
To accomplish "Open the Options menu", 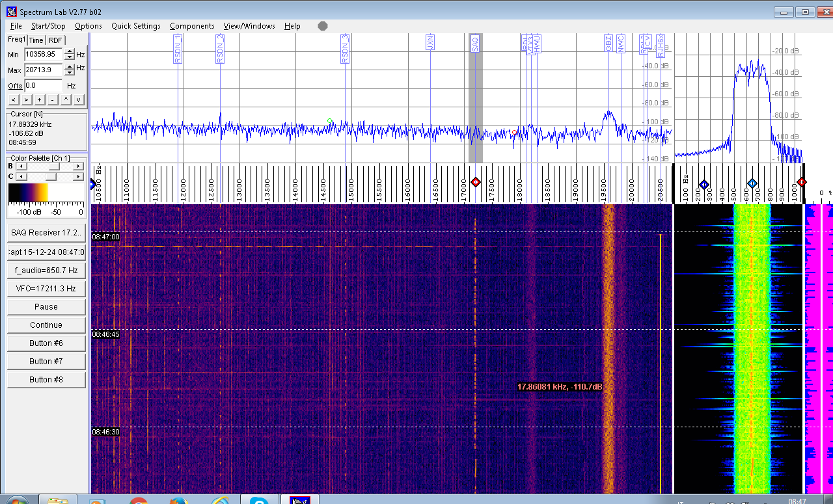I will [89, 26].
